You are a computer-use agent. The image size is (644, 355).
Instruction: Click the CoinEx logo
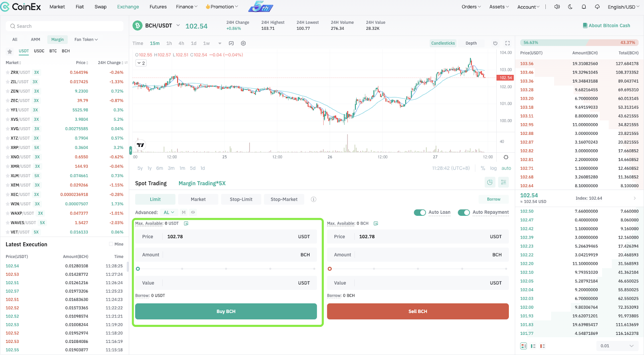(x=21, y=7)
